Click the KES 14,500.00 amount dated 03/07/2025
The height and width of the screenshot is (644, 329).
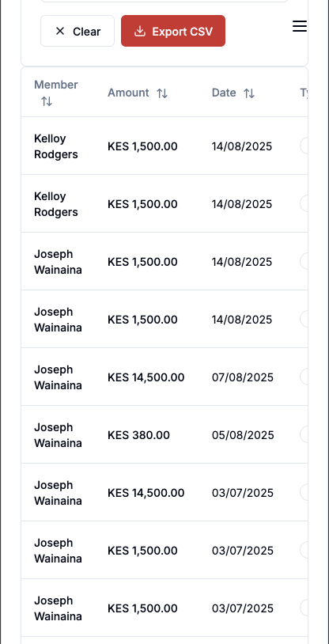coord(146,492)
